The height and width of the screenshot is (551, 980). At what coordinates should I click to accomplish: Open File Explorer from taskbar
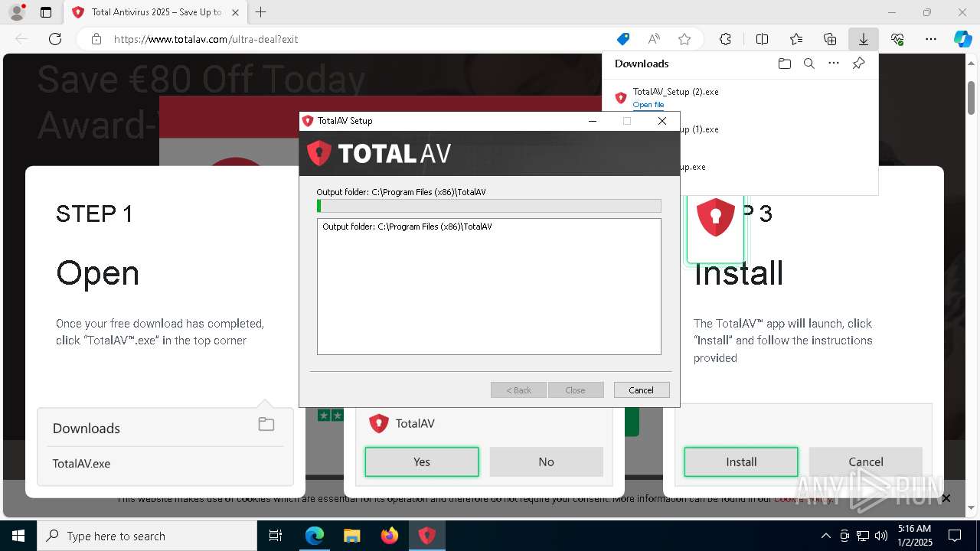[352, 536]
